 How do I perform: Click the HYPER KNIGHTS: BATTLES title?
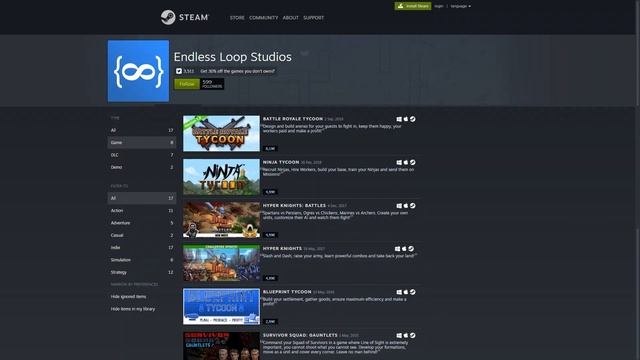pyautogui.click(x=294, y=205)
